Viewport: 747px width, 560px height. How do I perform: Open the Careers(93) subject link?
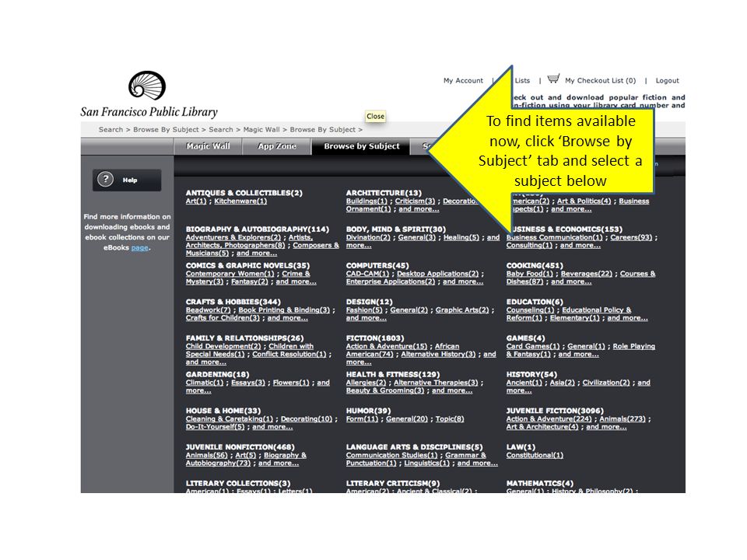coord(631,237)
